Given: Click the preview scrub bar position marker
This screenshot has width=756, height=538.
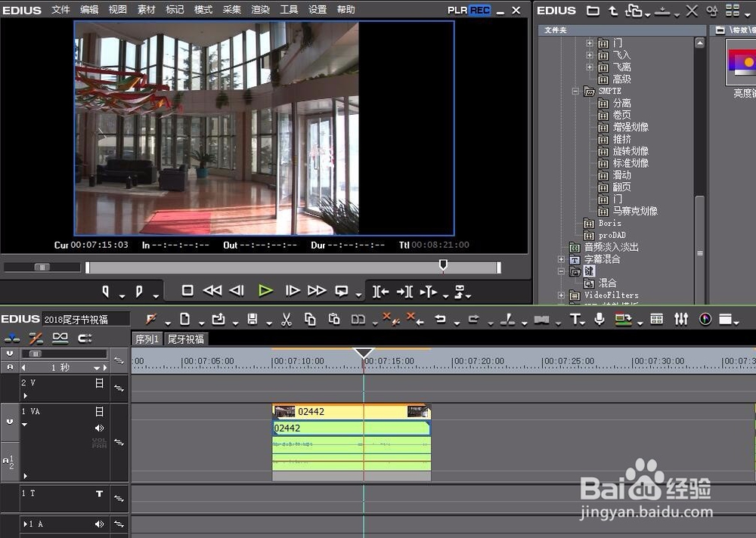Looking at the screenshot, I should pyautogui.click(x=443, y=264).
